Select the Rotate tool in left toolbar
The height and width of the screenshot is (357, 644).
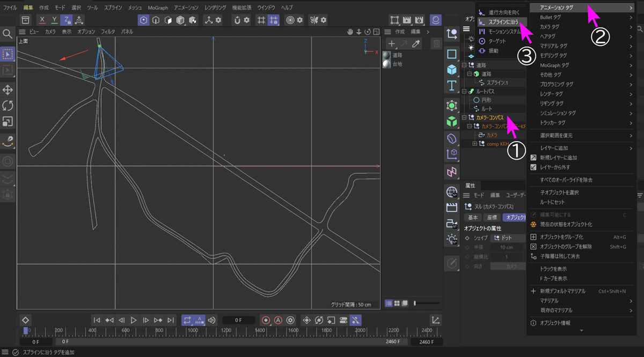coord(8,106)
